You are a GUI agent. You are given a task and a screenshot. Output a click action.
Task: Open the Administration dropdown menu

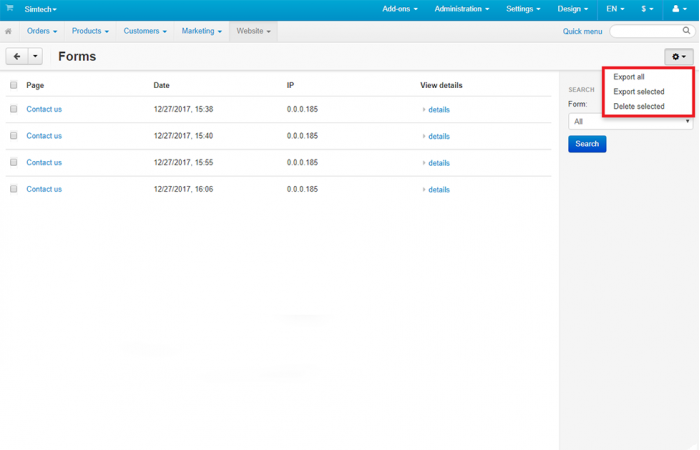[x=462, y=9]
